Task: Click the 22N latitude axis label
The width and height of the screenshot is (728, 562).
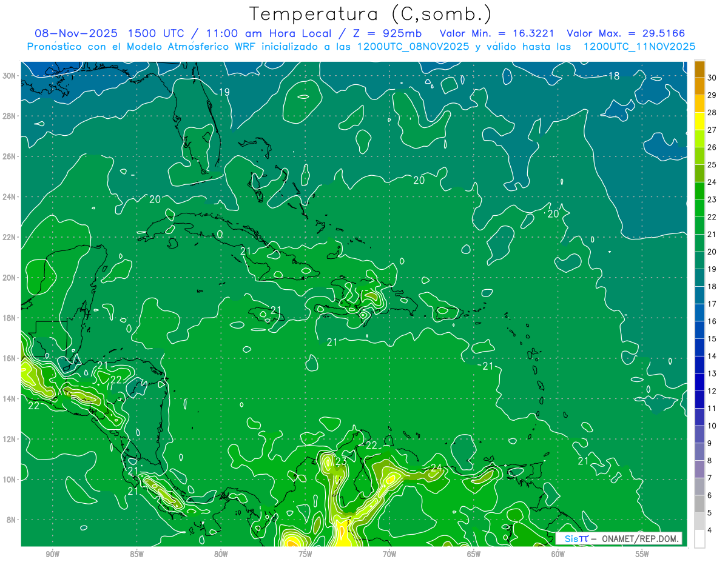Action: (x=10, y=237)
